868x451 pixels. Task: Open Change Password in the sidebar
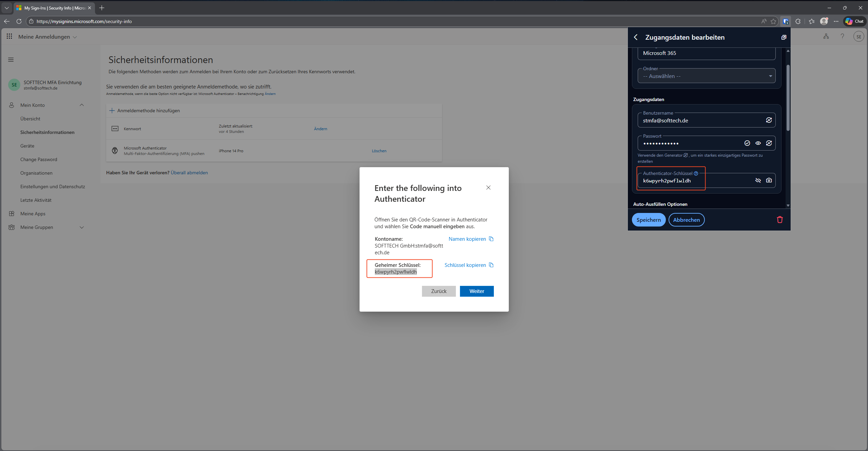tap(39, 159)
